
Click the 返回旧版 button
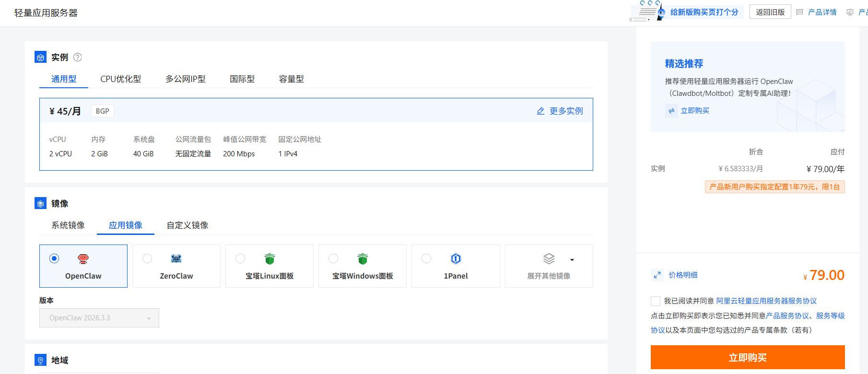tap(770, 12)
